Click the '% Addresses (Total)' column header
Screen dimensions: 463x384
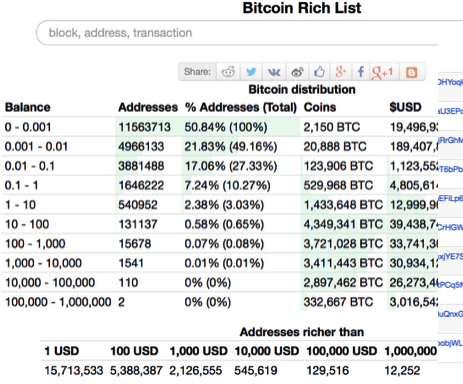coord(241,107)
